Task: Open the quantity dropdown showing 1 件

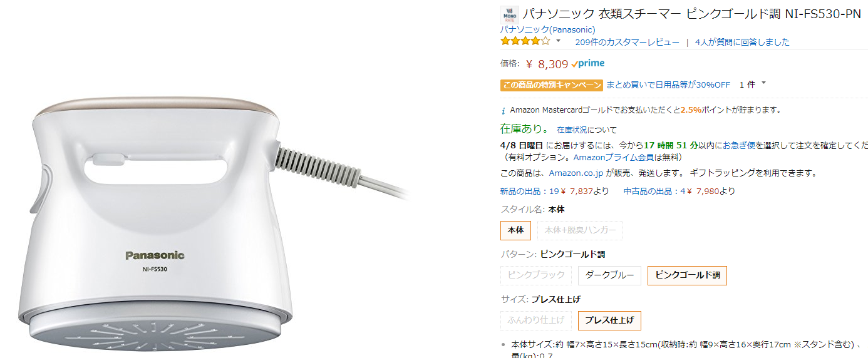Action: [752, 84]
